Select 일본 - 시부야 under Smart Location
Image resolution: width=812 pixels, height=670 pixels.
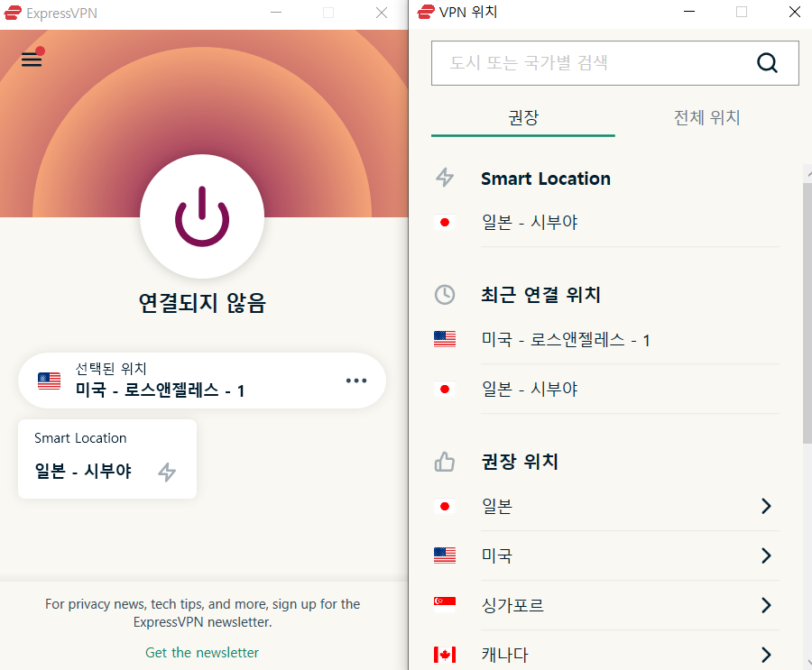(606, 223)
